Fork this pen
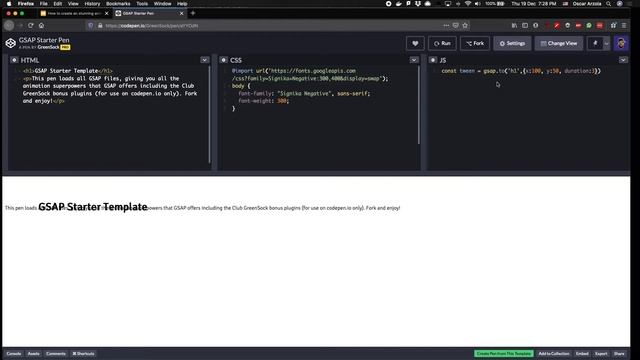 475,43
